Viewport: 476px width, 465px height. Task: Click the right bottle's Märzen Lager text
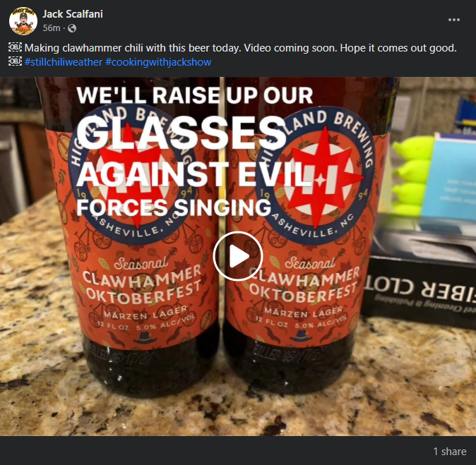click(x=303, y=311)
